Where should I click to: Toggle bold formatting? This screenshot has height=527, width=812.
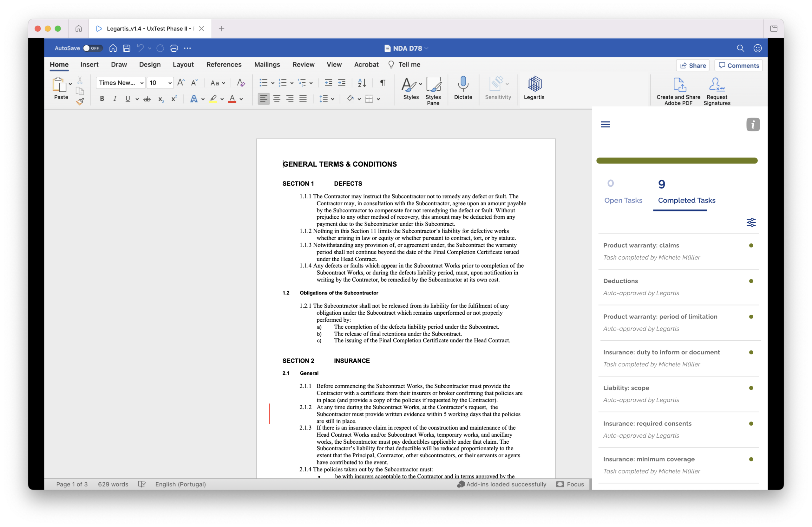pos(102,99)
